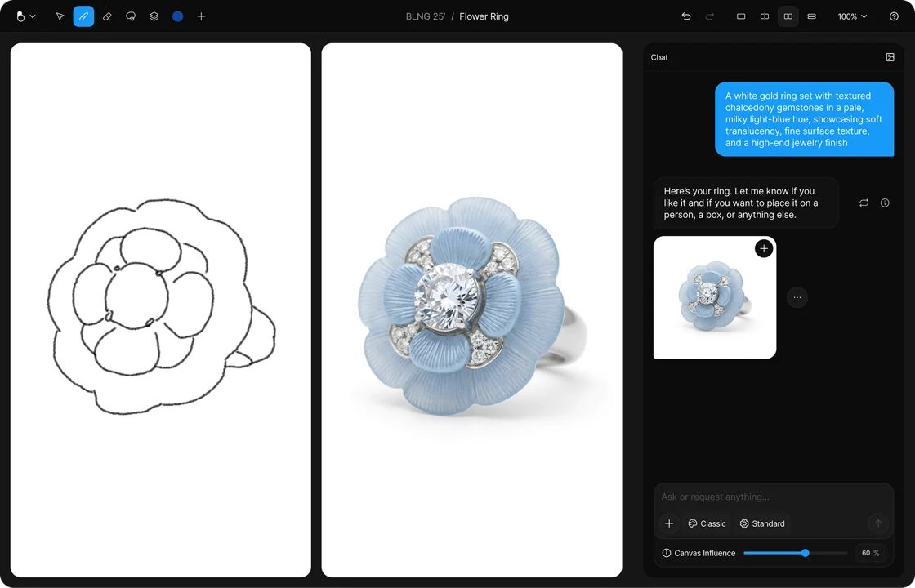
Task: Switch to two-canvas side-by-side layout
Action: click(x=788, y=16)
